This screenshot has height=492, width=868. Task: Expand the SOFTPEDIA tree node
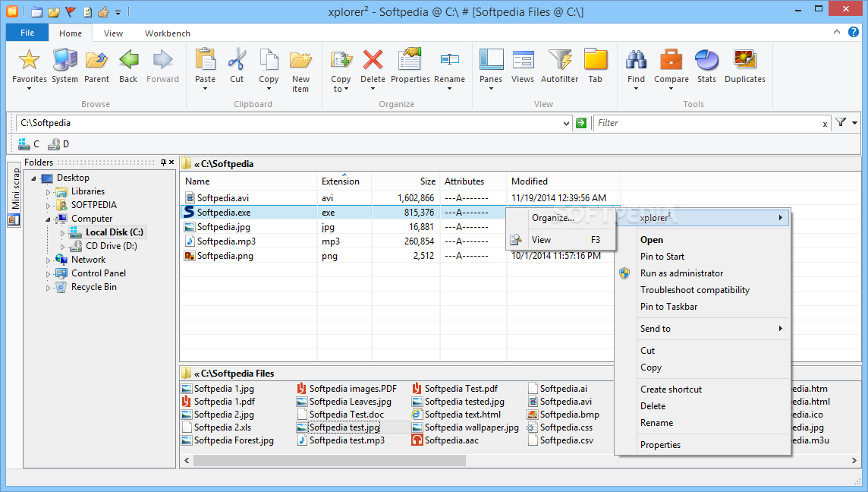48,206
